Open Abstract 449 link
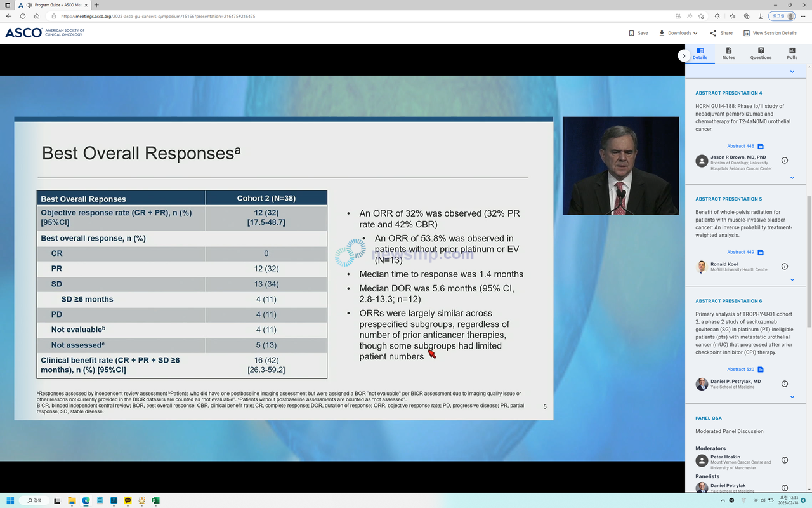 (745, 253)
